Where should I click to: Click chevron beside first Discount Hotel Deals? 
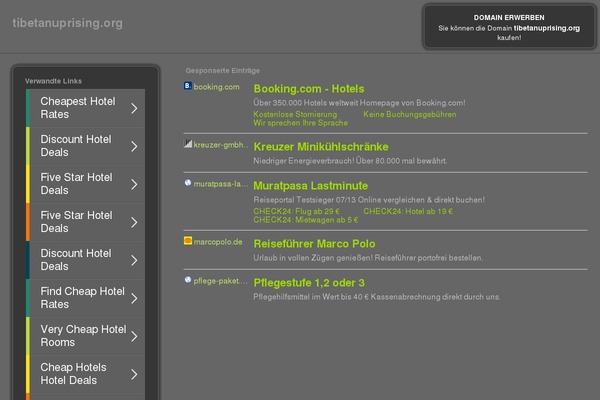(x=134, y=146)
